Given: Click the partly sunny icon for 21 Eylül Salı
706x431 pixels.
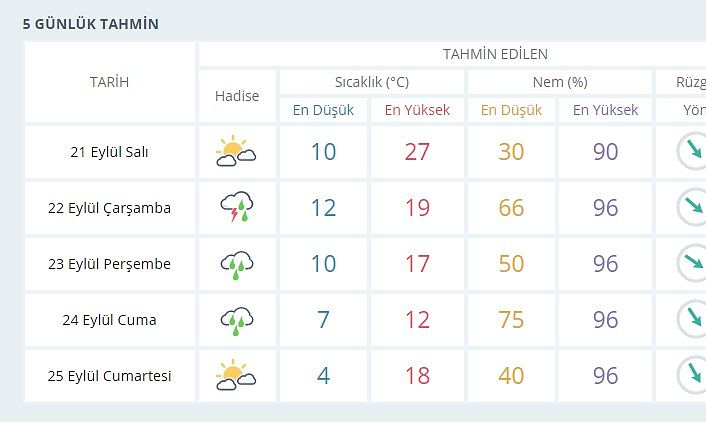Looking at the screenshot, I should tap(236, 152).
